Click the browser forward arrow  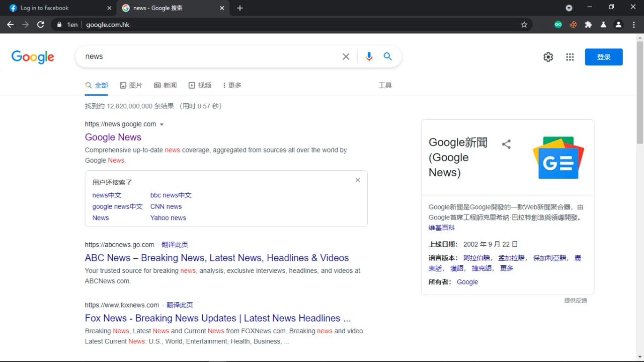coord(25,25)
